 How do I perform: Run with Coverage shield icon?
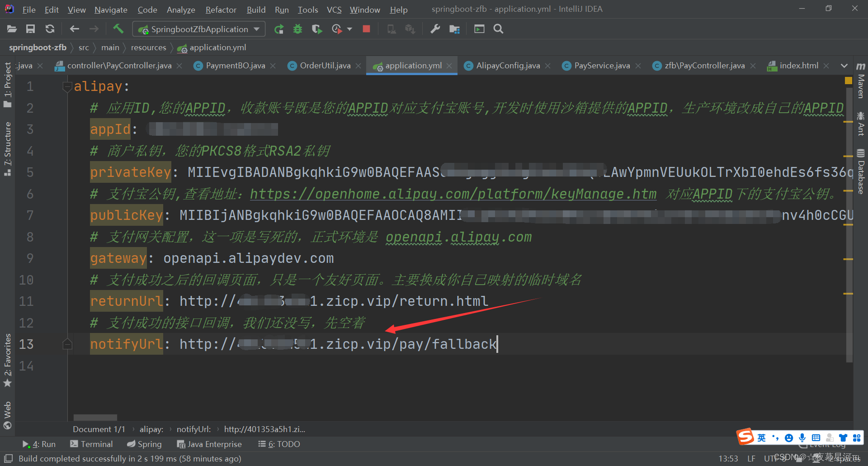317,29
